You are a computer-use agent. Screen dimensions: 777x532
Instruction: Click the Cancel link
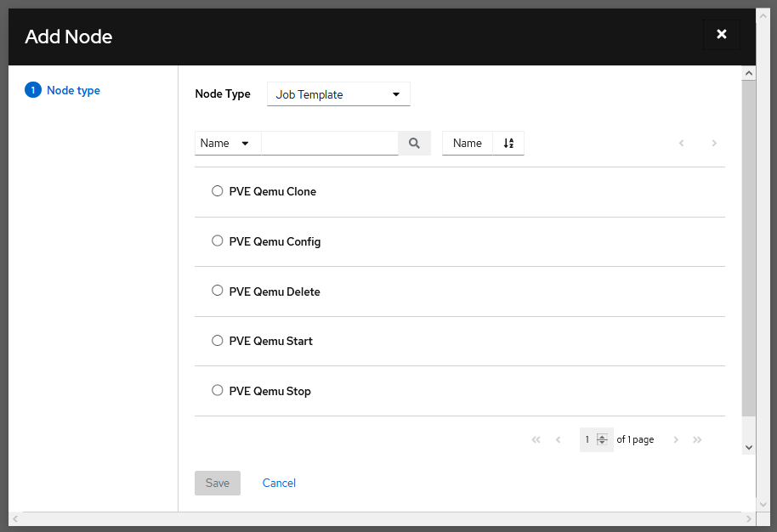tap(279, 483)
